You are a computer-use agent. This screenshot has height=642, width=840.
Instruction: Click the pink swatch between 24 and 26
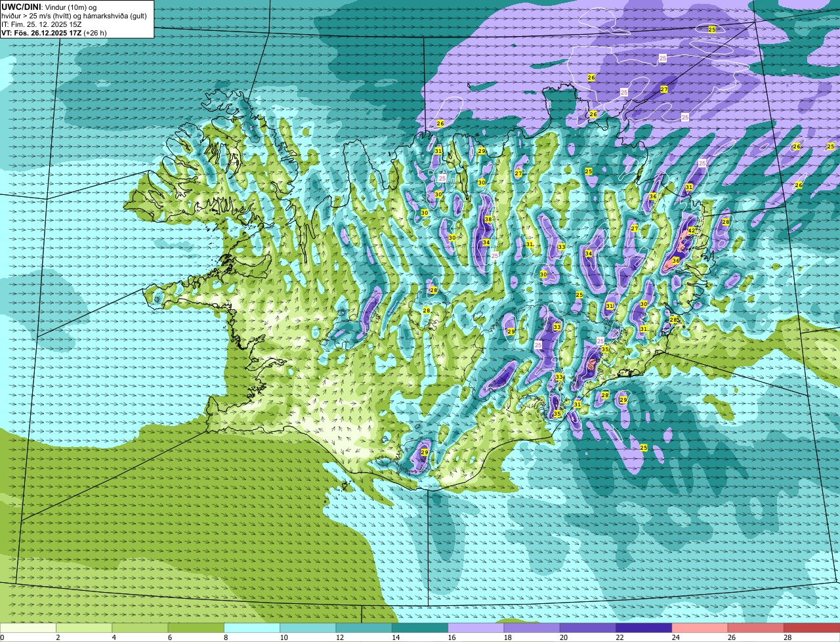click(700, 628)
